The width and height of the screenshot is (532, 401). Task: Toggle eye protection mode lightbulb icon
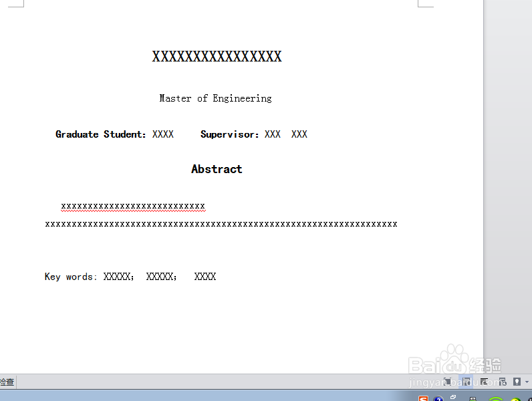[x=517, y=382]
